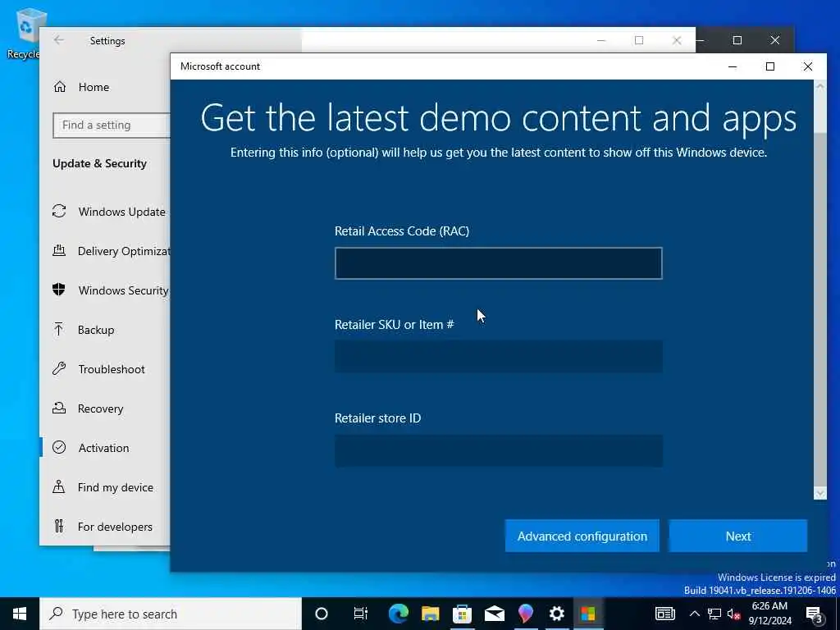Click the scrollbar down arrow in dialog

[x=819, y=493]
